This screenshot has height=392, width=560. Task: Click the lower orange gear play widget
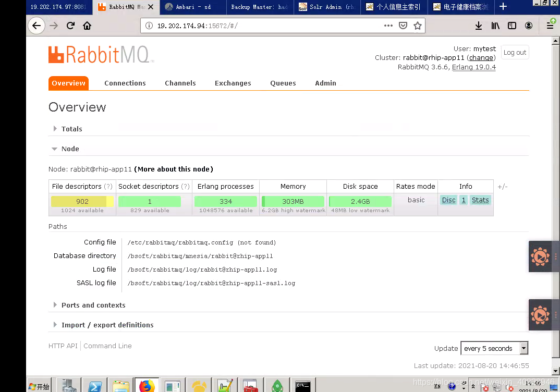pyautogui.click(x=540, y=315)
